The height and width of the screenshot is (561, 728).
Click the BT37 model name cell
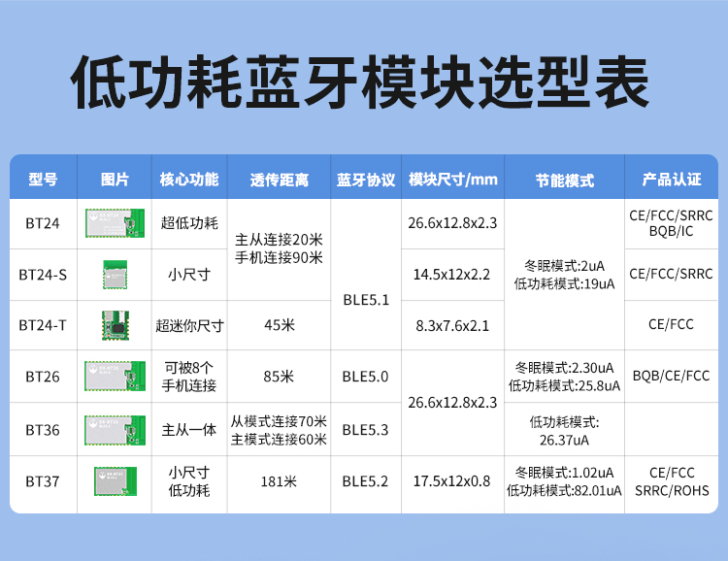tap(43, 482)
